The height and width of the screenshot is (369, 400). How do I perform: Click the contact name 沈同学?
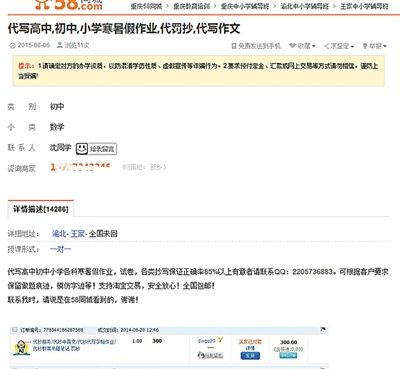coord(61,147)
